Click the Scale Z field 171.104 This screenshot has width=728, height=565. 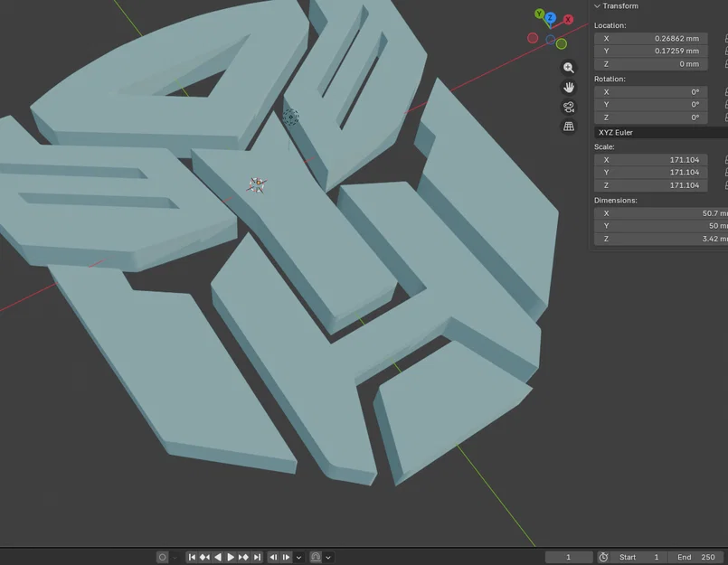click(650, 185)
